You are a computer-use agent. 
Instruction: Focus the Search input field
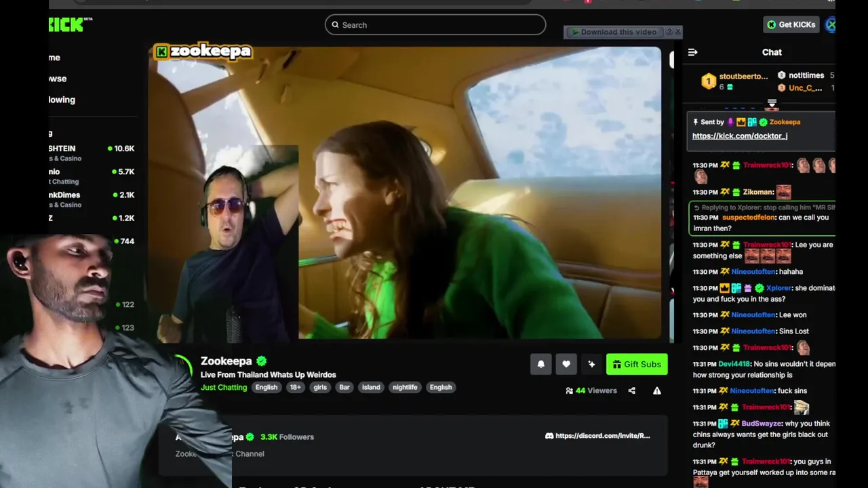coord(435,25)
